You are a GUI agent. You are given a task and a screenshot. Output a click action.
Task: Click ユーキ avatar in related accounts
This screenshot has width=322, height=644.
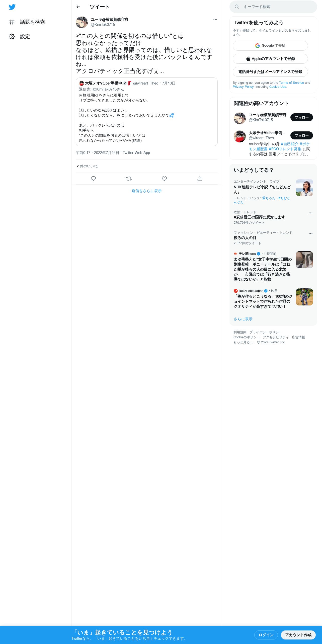point(240,118)
